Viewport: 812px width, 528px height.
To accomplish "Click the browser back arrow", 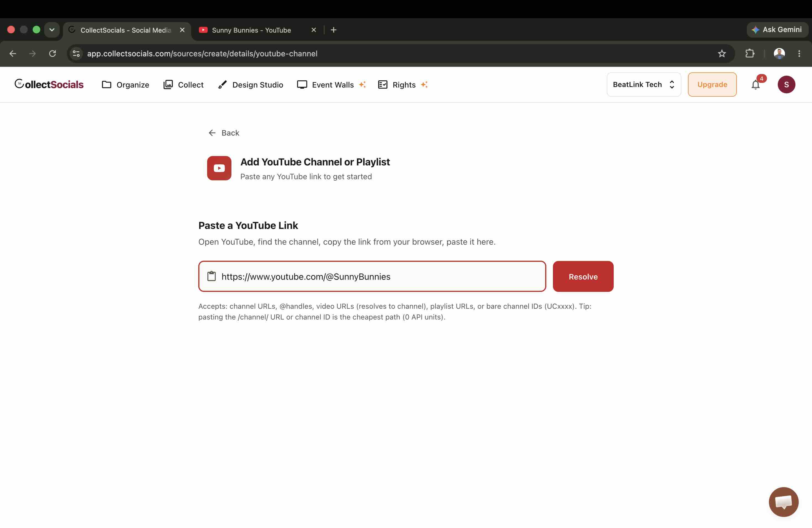I will (13, 54).
